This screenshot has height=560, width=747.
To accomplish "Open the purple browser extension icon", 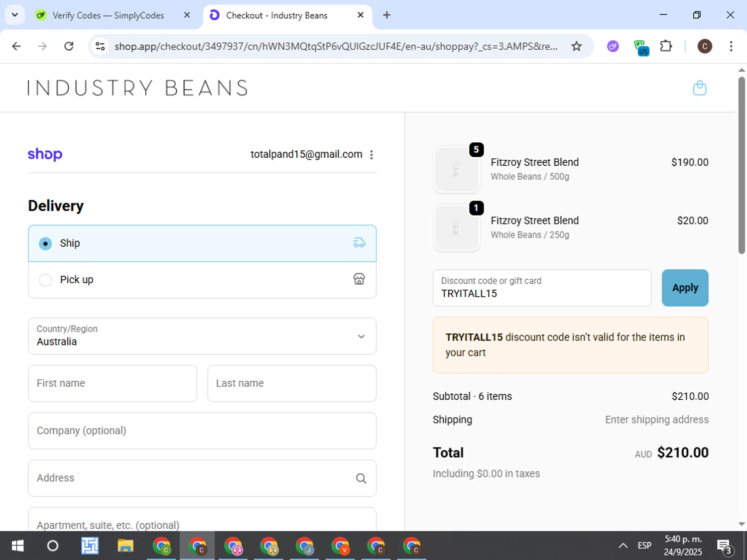I will pyautogui.click(x=613, y=46).
